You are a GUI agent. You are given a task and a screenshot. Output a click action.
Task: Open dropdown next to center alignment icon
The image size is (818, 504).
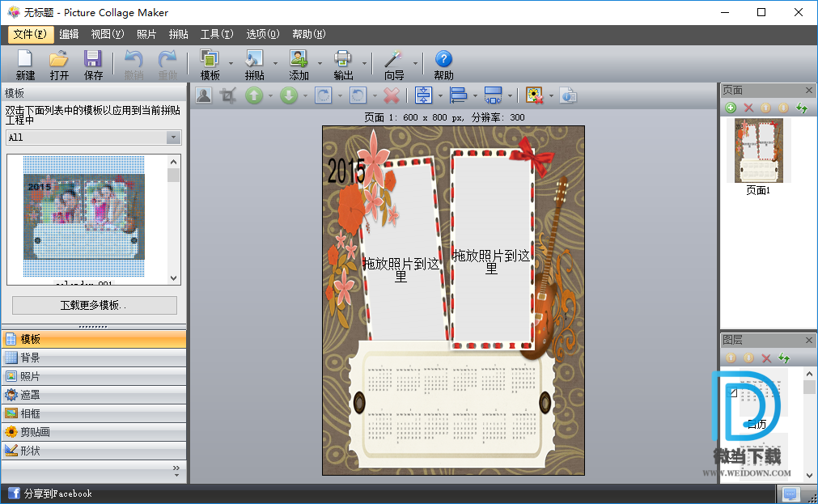441,95
